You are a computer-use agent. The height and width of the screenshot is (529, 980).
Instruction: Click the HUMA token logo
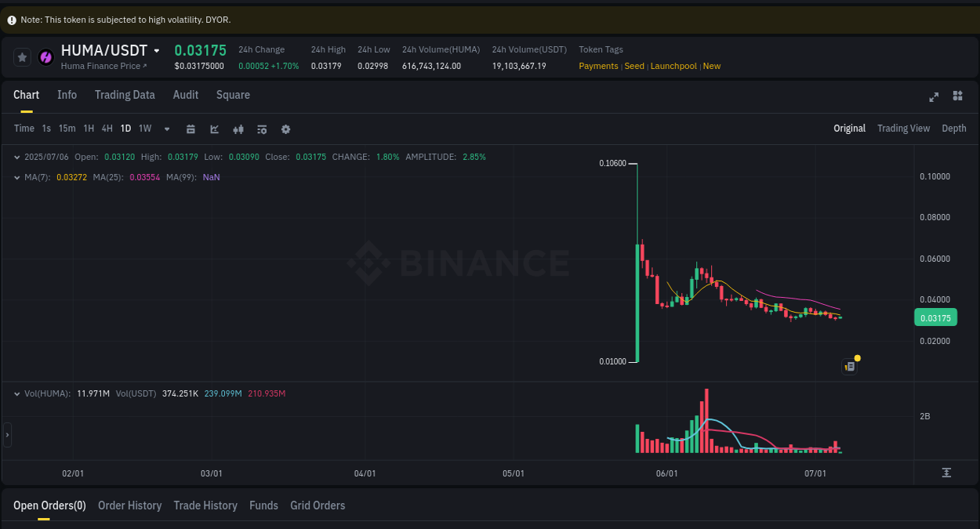pyautogui.click(x=45, y=56)
